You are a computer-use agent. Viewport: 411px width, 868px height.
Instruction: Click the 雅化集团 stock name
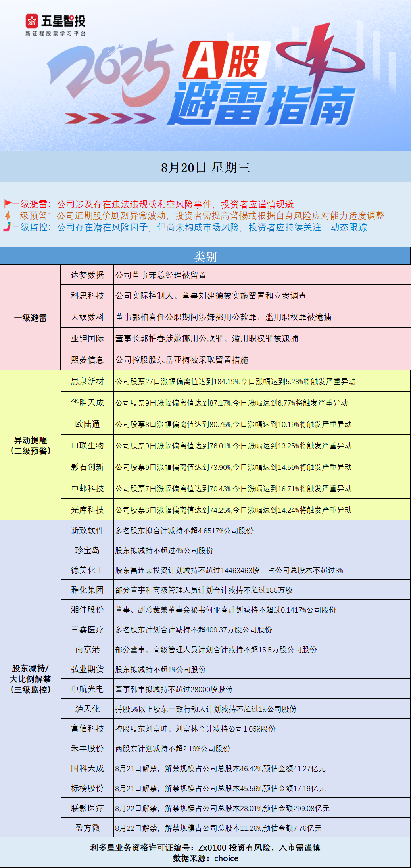click(87, 590)
